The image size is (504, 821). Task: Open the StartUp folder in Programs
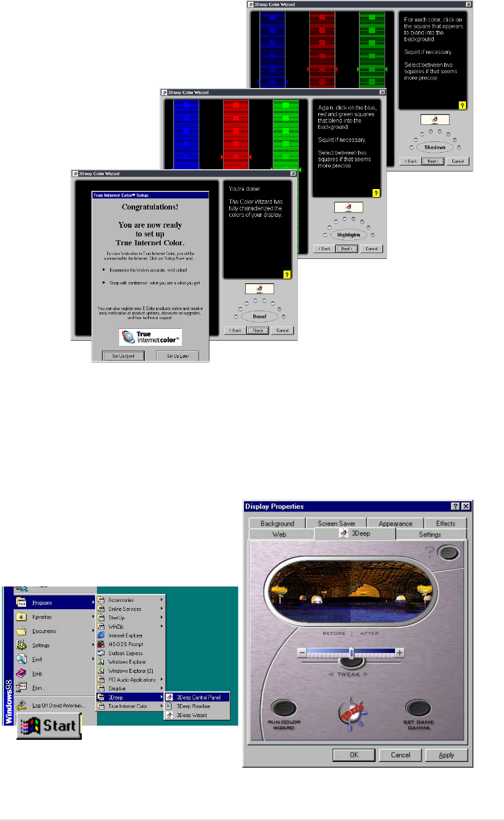click(x=131, y=618)
